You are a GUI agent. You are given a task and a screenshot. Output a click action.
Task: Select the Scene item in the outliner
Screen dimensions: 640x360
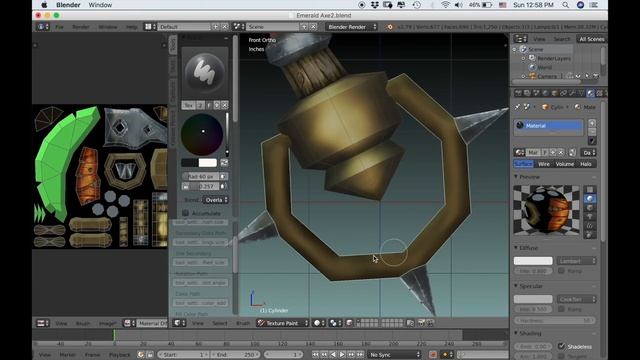[536, 49]
